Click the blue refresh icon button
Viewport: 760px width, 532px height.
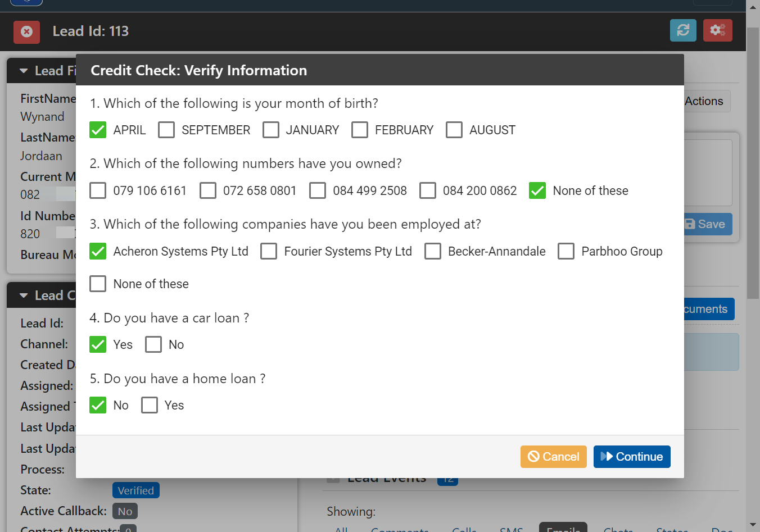[x=683, y=30]
